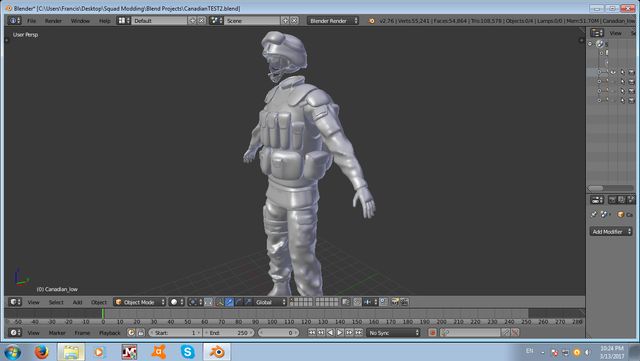The height and width of the screenshot is (361, 640).
Task: Toggle manipulate center points only
Action: click(x=208, y=302)
